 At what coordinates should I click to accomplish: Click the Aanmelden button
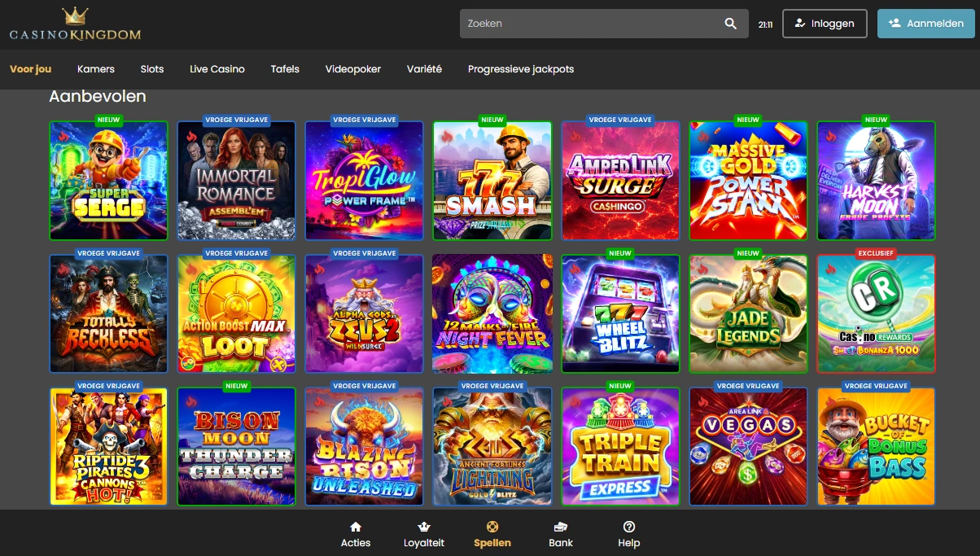[x=926, y=24]
